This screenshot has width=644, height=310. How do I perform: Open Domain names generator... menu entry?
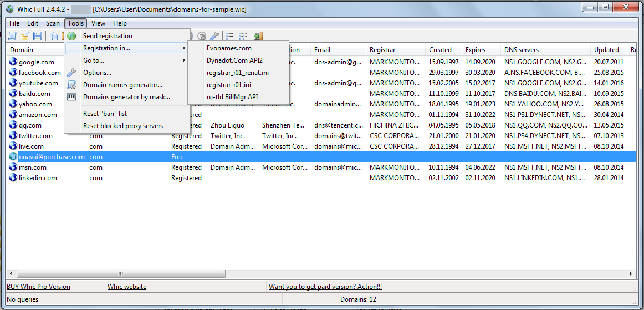122,85
